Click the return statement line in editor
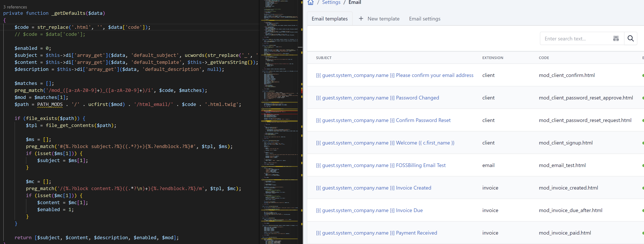 97,238
